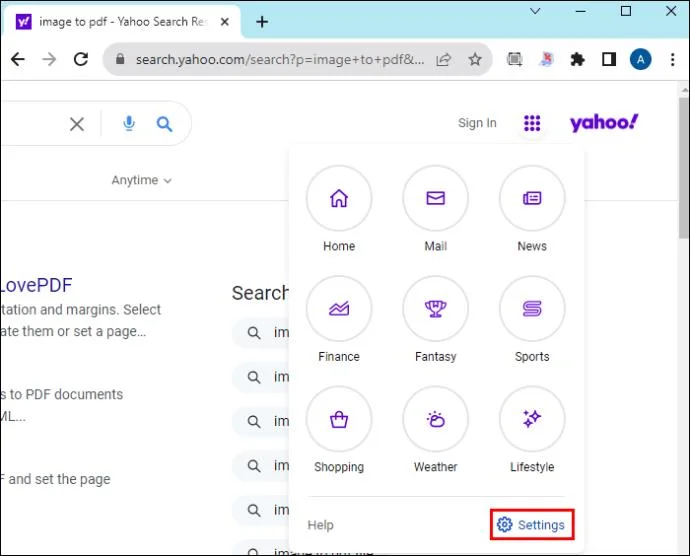Open the profile avatar A
Image resolution: width=690 pixels, height=556 pixels.
641,59
